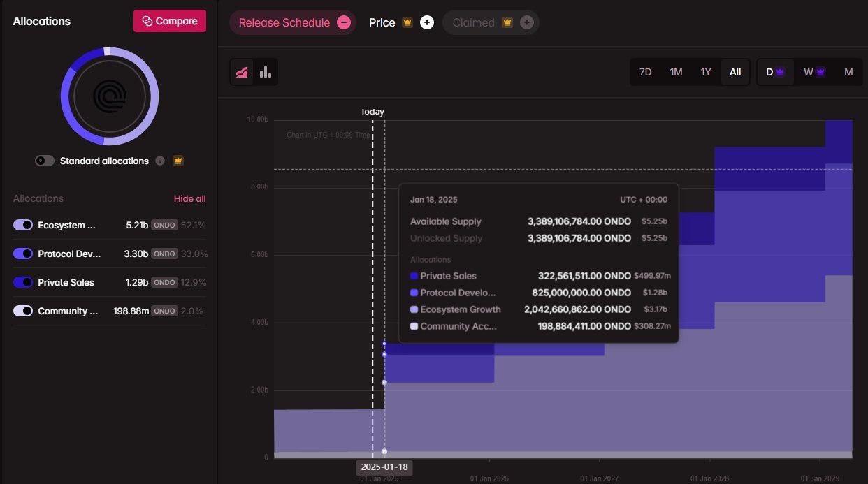Click the Standard allocations info icon

point(160,161)
